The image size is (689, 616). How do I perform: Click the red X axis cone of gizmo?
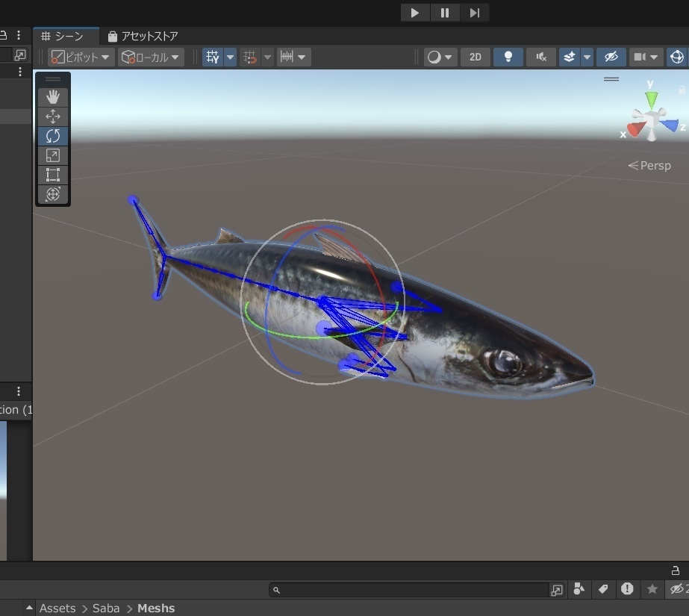click(635, 129)
